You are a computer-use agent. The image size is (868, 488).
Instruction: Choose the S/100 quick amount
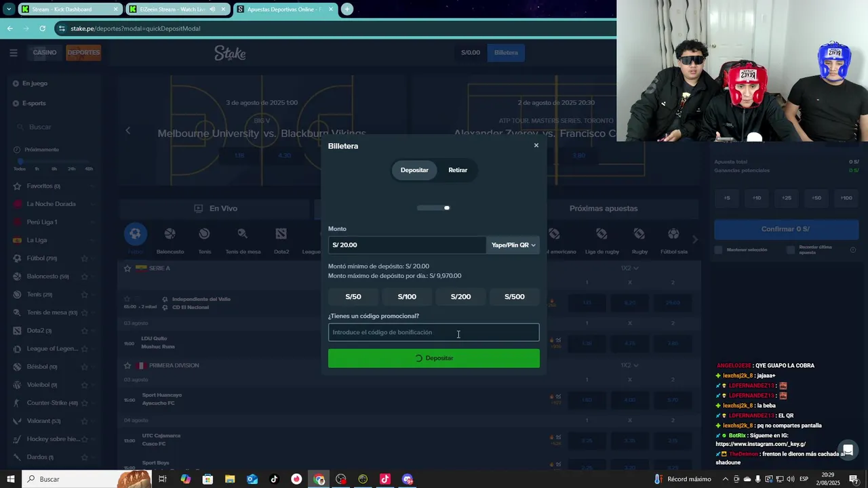pos(407,297)
